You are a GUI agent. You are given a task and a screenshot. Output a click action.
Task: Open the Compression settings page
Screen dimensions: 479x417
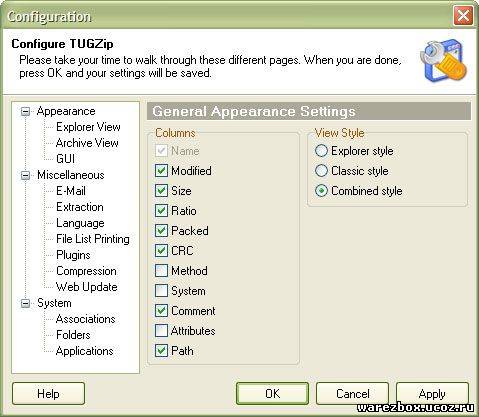pos(86,271)
